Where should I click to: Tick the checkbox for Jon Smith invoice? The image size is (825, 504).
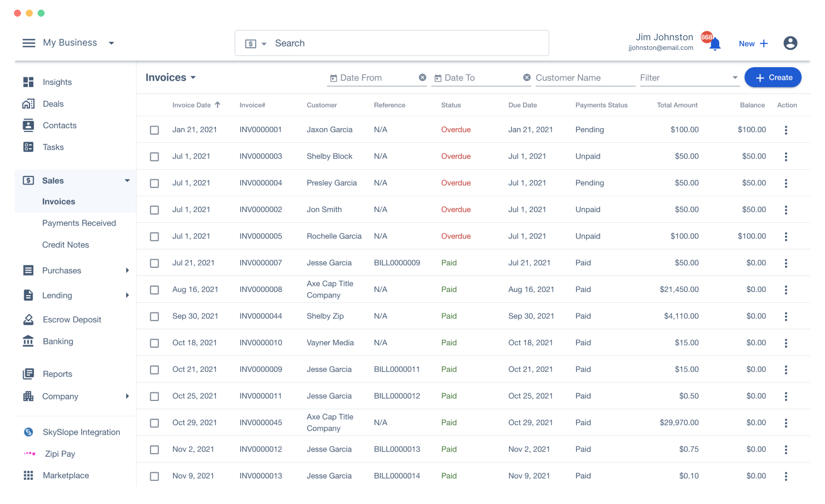[x=155, y=210]
